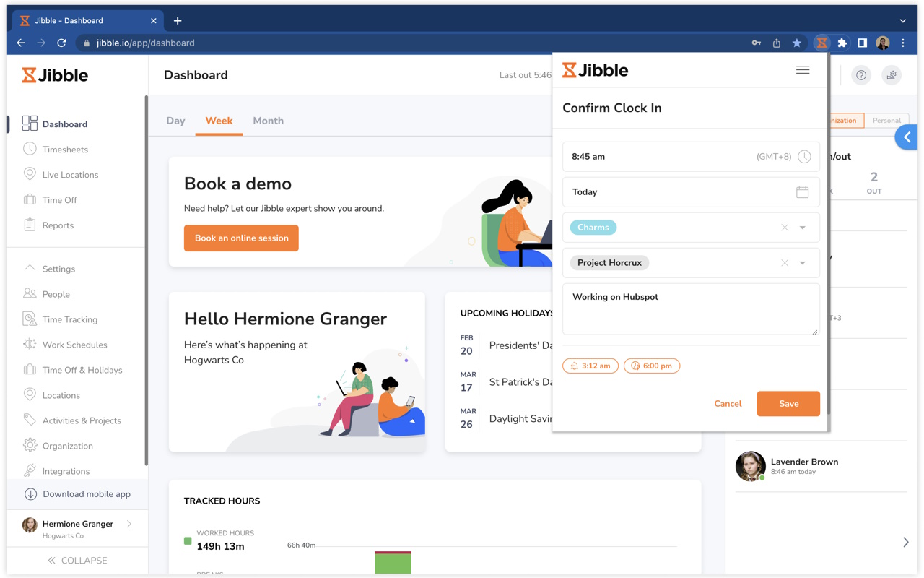Click the green tracked hours bar

393,564
